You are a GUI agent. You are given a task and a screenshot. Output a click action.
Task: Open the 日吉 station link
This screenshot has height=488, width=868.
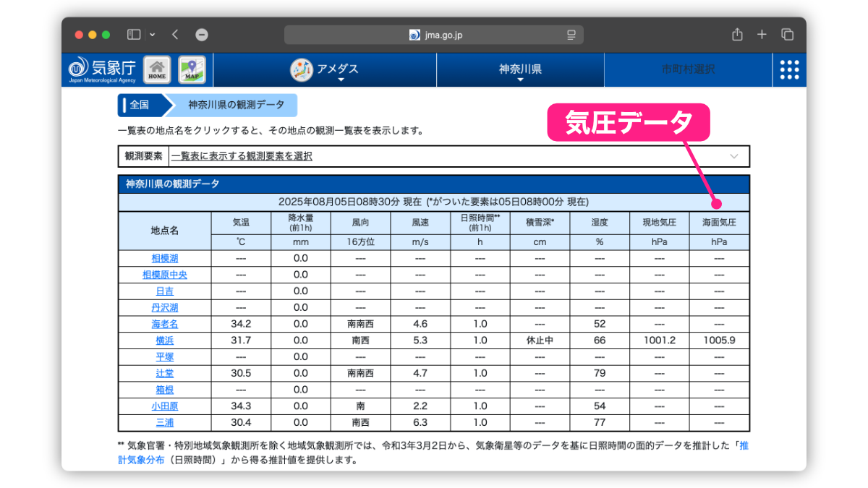[x=165, y=291]
